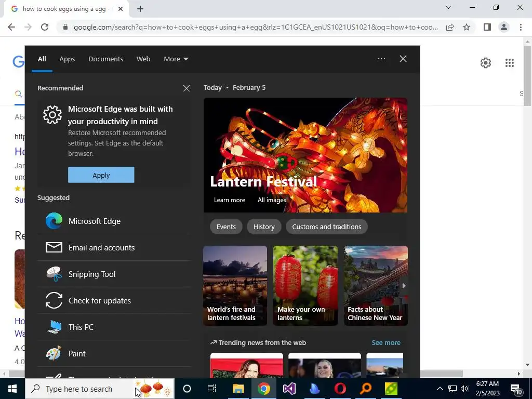Viewport: 532px width, 399px height.
Task: Click Customs and traditions chip
Action: click(327, 227)
